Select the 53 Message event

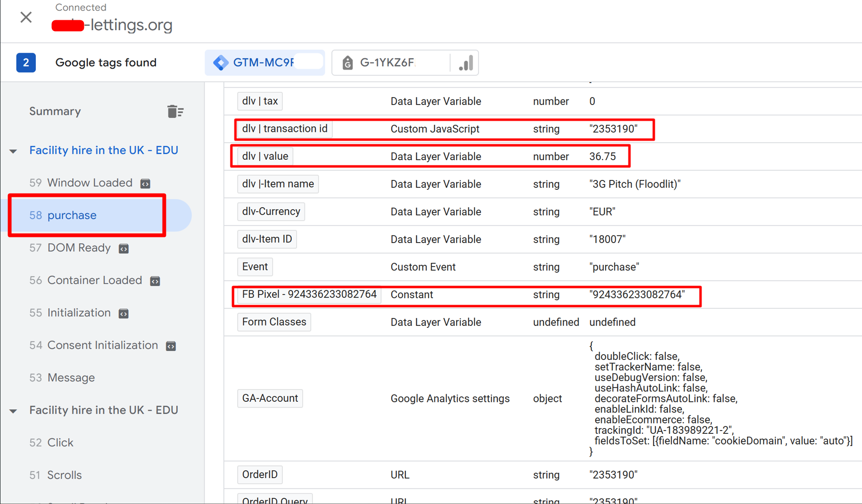pyautogui.click(x=71, y=378)
